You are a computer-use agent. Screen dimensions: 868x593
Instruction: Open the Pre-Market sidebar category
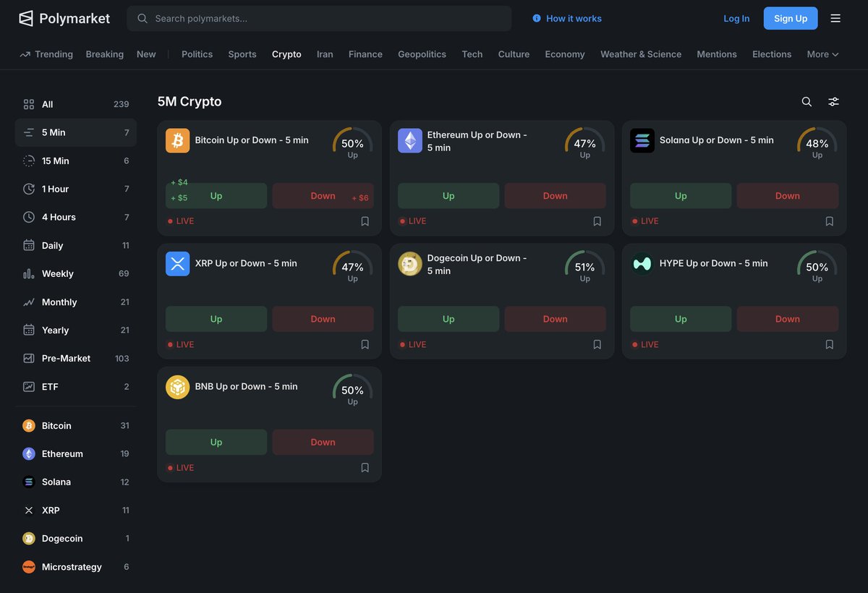(x=76, y=358)
